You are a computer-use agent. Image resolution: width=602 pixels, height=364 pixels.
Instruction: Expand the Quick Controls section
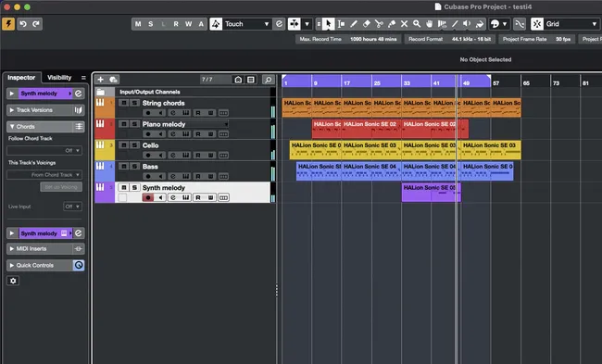12,265
